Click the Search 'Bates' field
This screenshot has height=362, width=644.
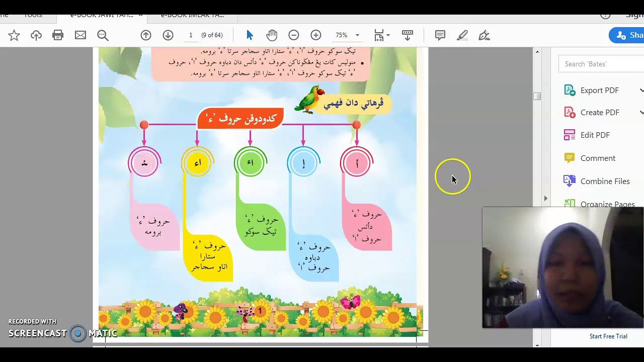(x=601, y=64)
